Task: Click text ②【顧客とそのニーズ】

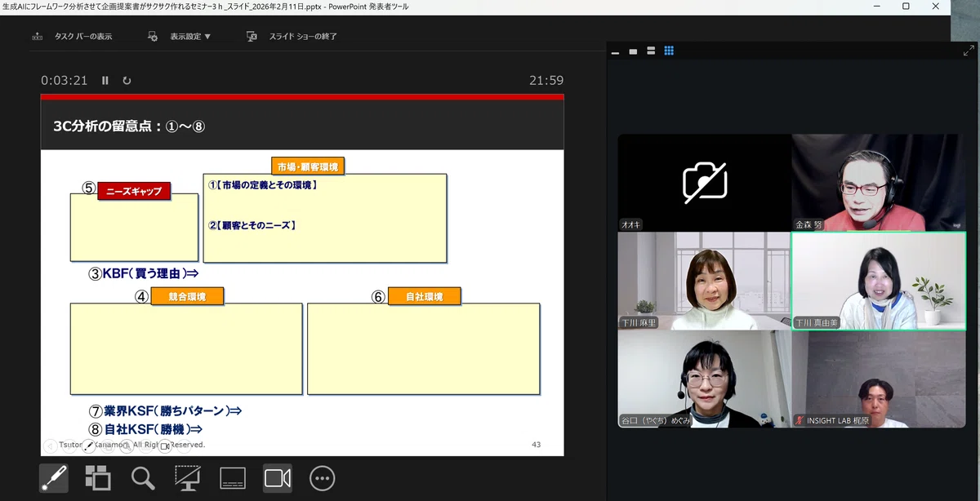Action: 252,225
